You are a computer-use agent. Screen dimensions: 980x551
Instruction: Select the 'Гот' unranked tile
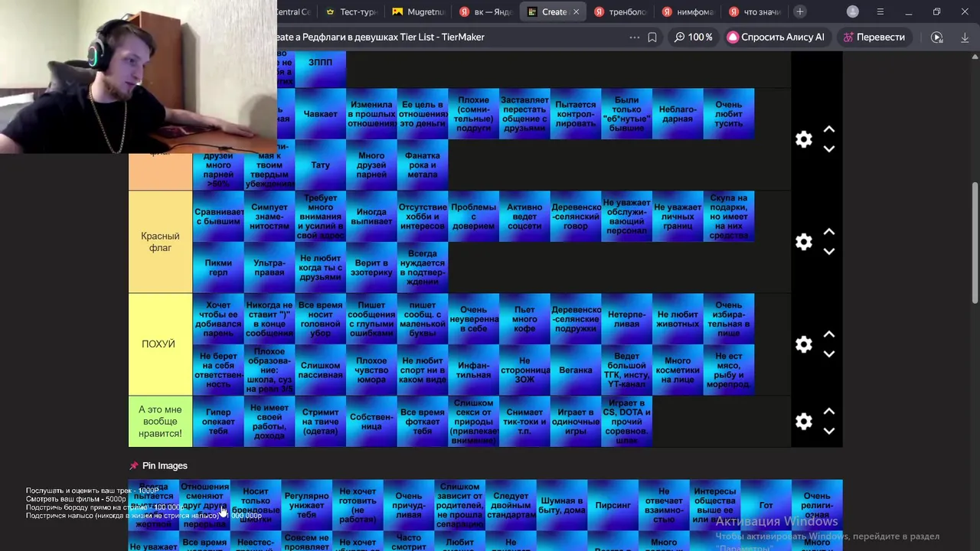pos(766,505)
